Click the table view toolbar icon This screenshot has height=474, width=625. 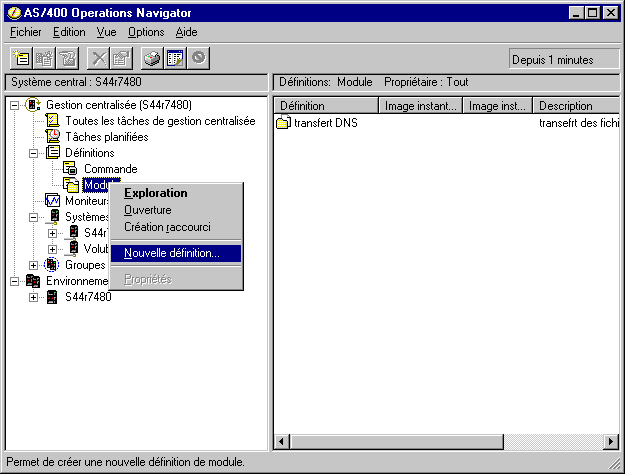coord(175,59)
